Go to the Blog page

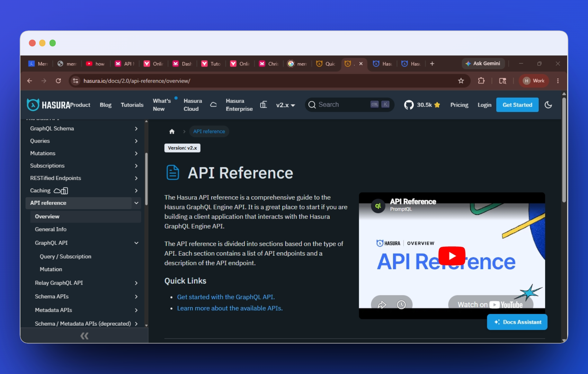106,105
